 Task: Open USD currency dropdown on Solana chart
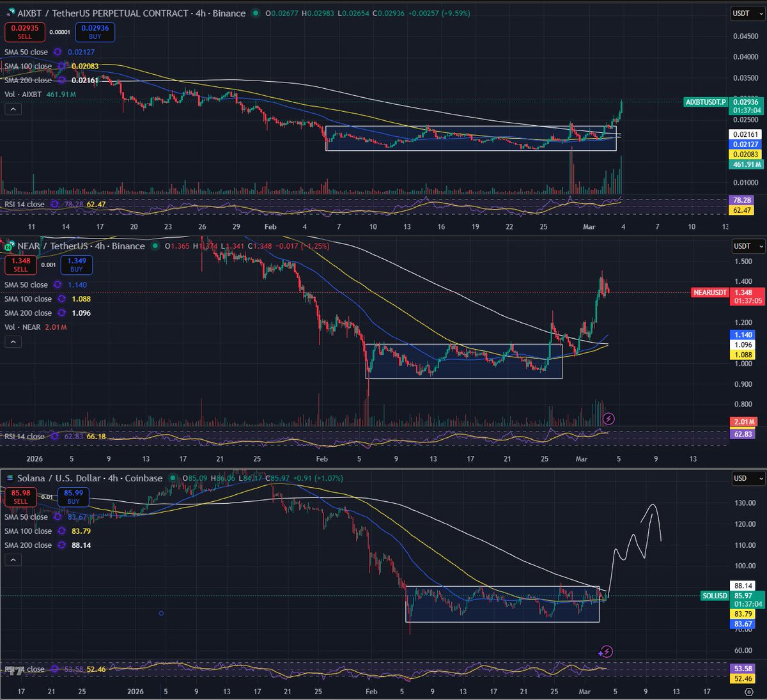[x=747, y=478]
